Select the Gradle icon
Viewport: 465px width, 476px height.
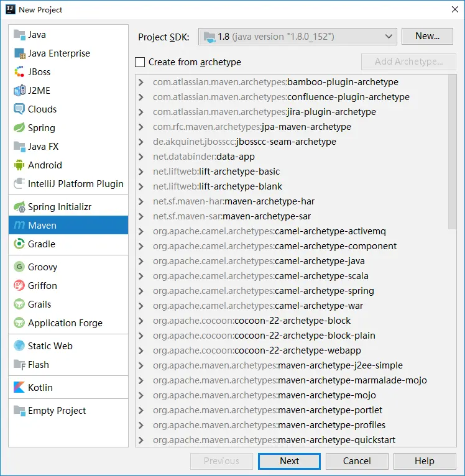19,244
